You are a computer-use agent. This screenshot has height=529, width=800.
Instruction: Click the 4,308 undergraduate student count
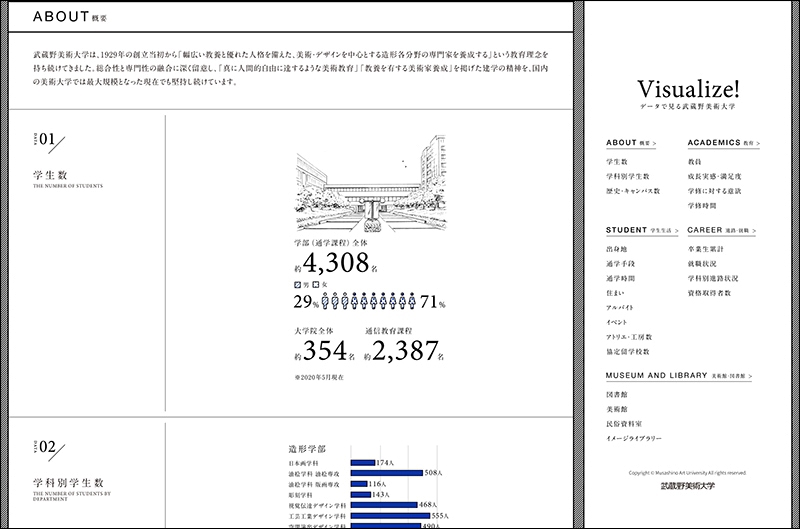coord(336,263)
